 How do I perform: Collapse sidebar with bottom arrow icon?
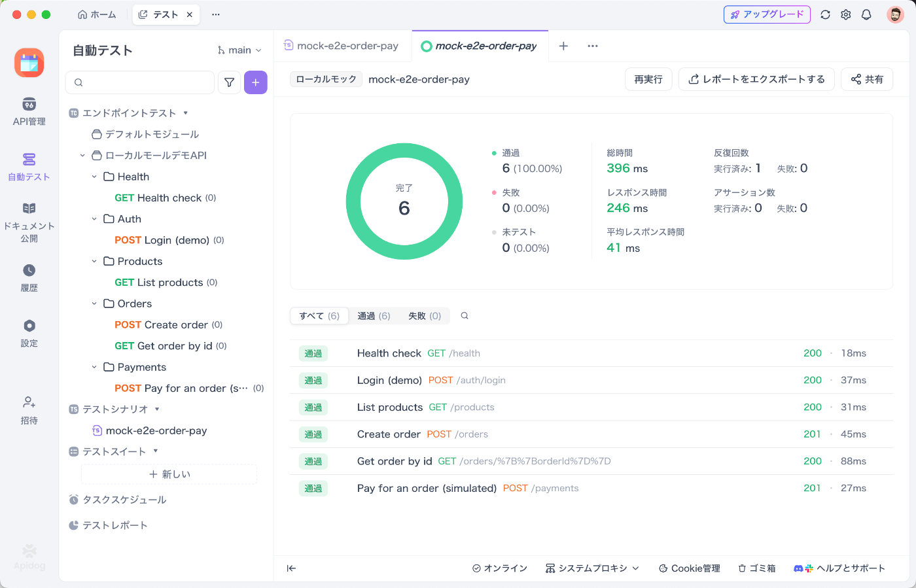292,568
